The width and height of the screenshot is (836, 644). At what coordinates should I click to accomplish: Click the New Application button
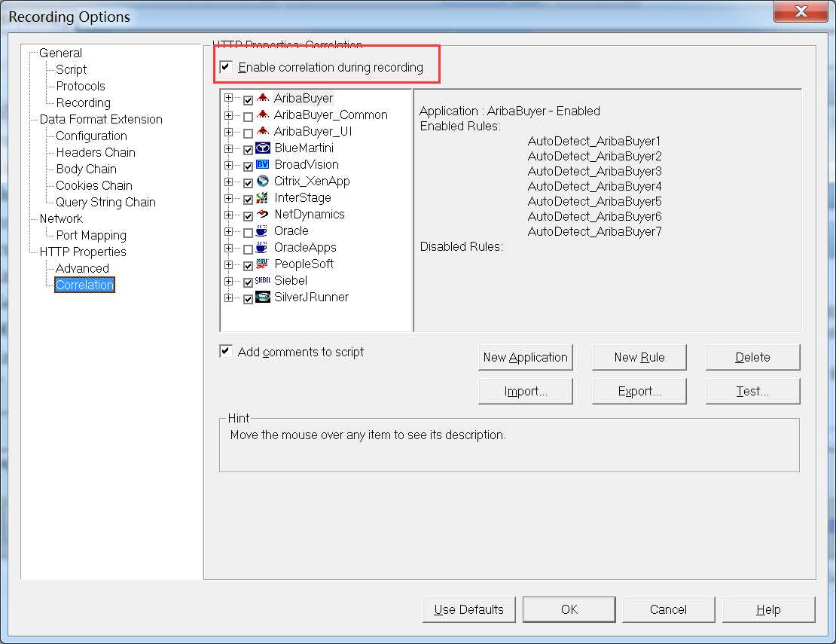tap(525, 357)
